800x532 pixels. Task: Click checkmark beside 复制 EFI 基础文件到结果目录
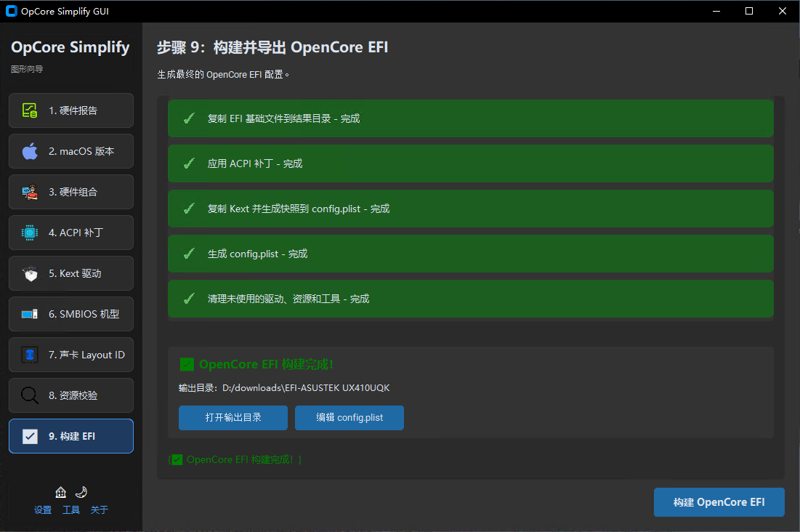coord(189,118)
